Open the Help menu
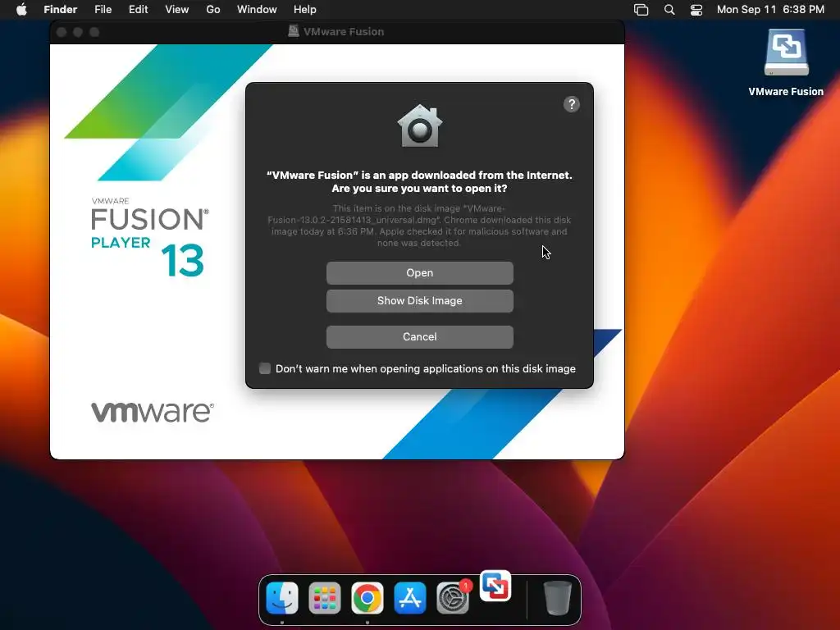Image resolution: width=840 pixels, height=630 pixels. 305,10
